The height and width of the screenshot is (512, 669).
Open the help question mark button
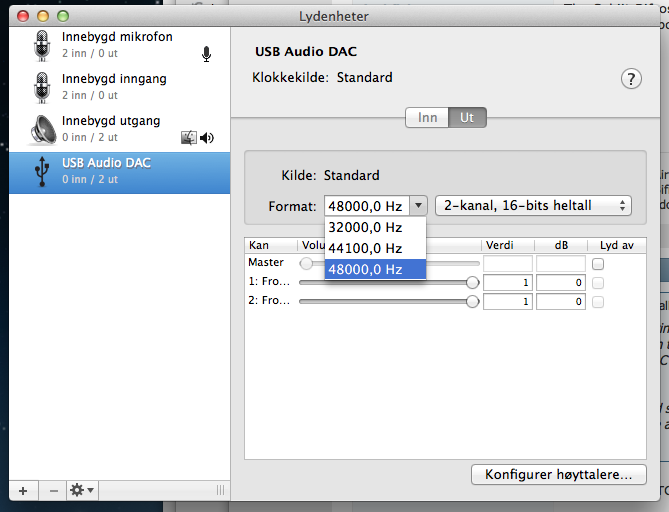[631, 80]
